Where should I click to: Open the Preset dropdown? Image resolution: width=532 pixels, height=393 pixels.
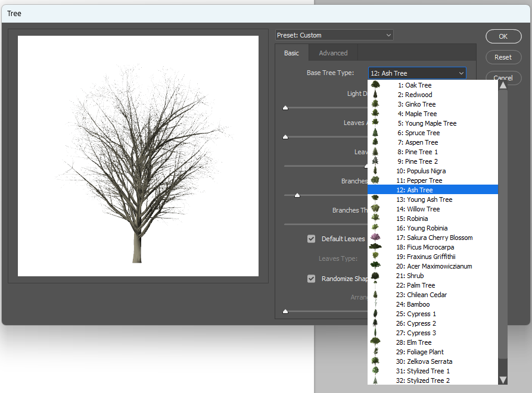click(334, 35)
